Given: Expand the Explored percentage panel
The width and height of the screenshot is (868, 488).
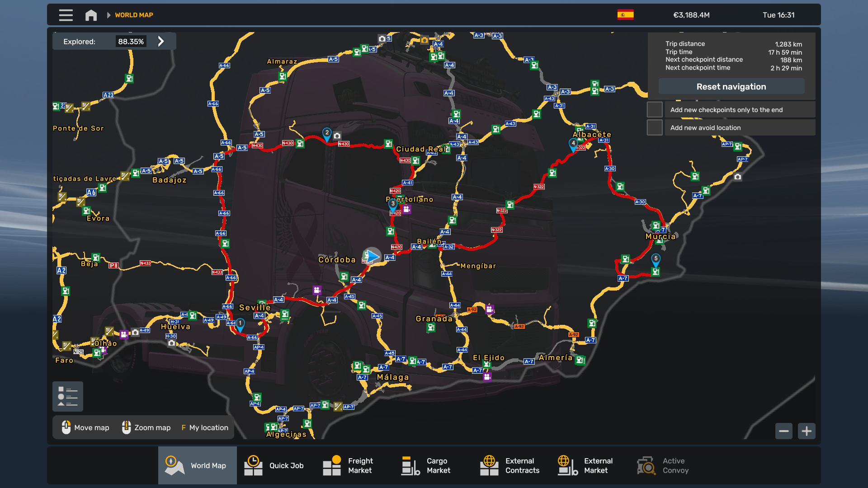Looking at the screenshot, I should pos(161,42).
